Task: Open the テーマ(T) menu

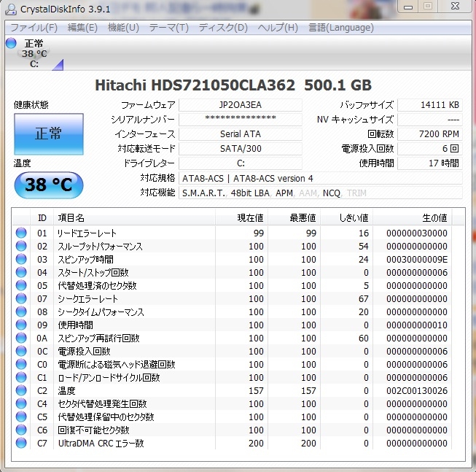Action: point(168,28)
